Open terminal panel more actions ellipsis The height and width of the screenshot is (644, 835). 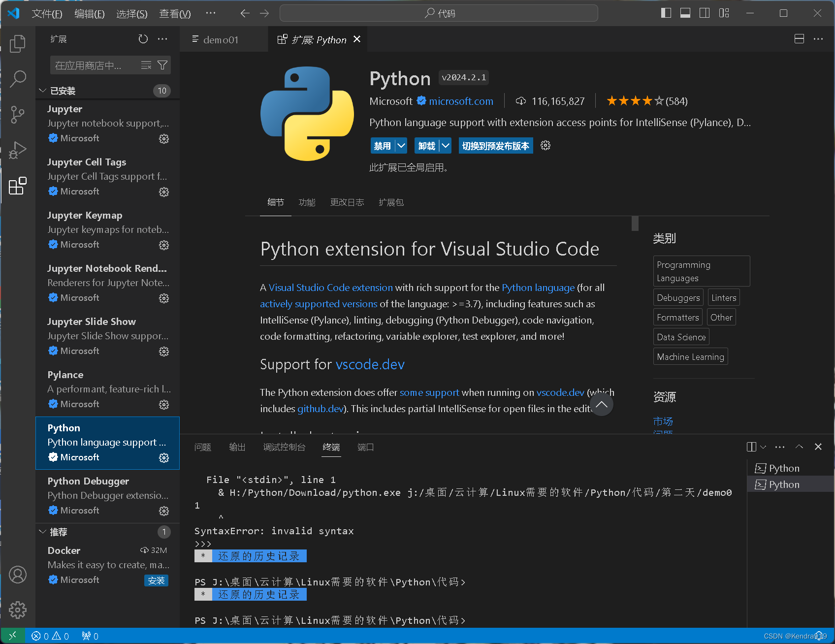(780, 447)
